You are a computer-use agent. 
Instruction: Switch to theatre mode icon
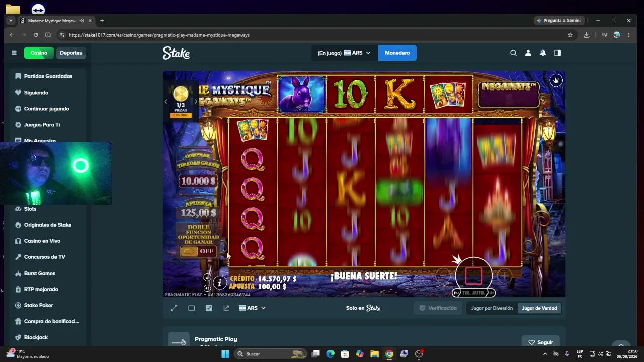pyautogui.click(x=191, y=308)
